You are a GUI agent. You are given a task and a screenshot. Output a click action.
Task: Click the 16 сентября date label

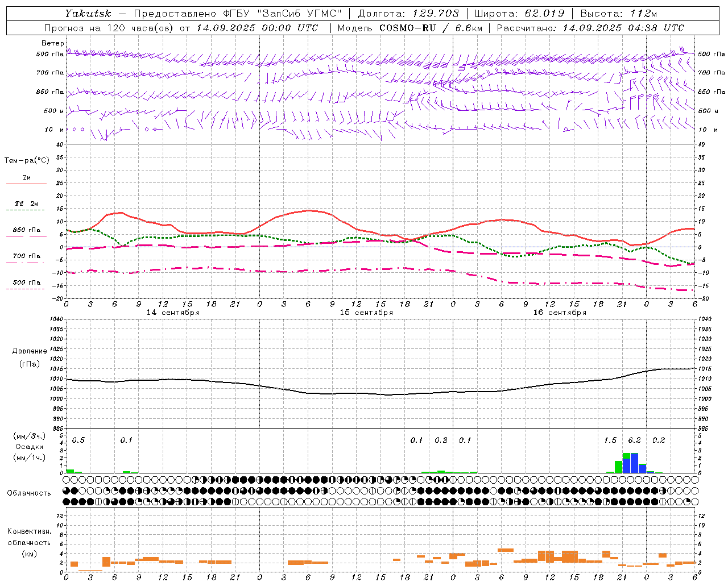pos(560,313)
